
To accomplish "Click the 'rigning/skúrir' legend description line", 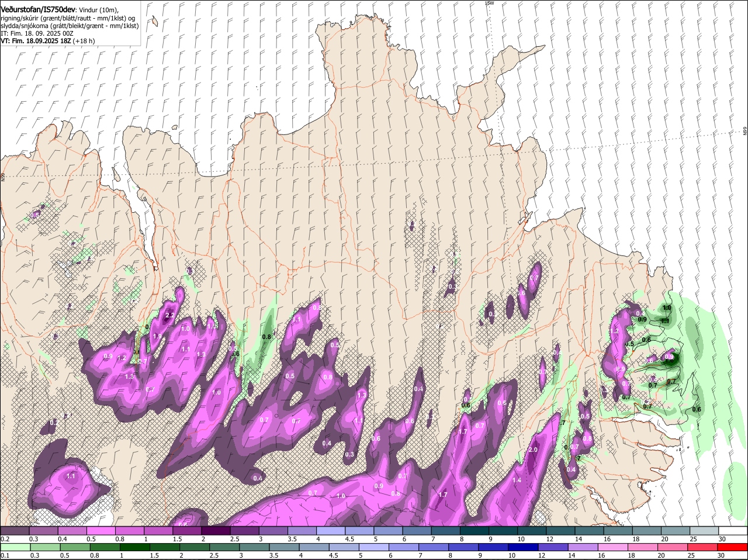I will [x=68, y=18].
